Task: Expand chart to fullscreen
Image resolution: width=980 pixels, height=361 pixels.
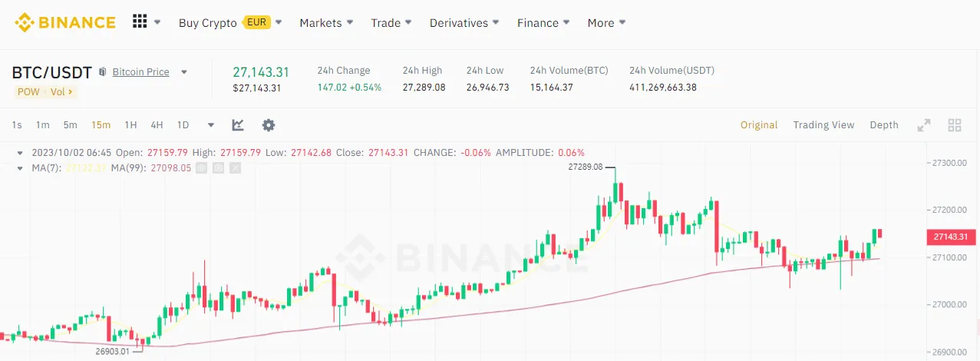Action: 924,124
